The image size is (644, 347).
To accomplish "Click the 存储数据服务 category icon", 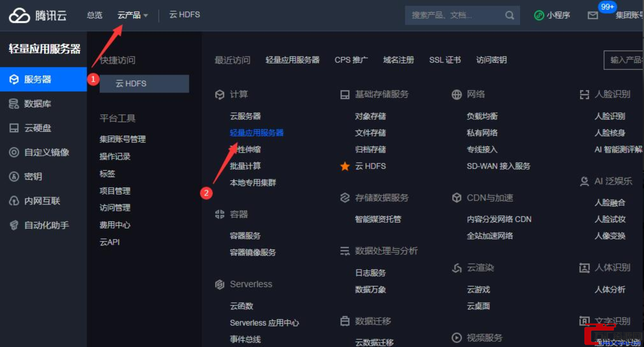I will (345, 198).
